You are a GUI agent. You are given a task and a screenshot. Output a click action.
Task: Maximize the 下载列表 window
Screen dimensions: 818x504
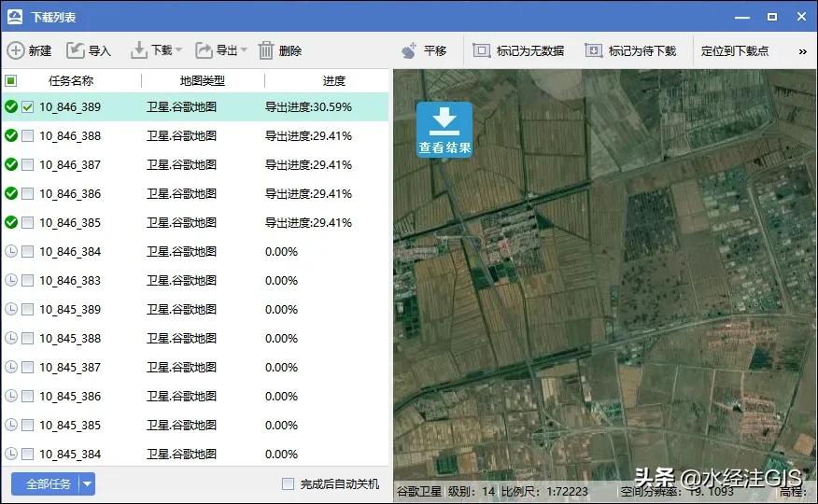[x=772, y=17]
